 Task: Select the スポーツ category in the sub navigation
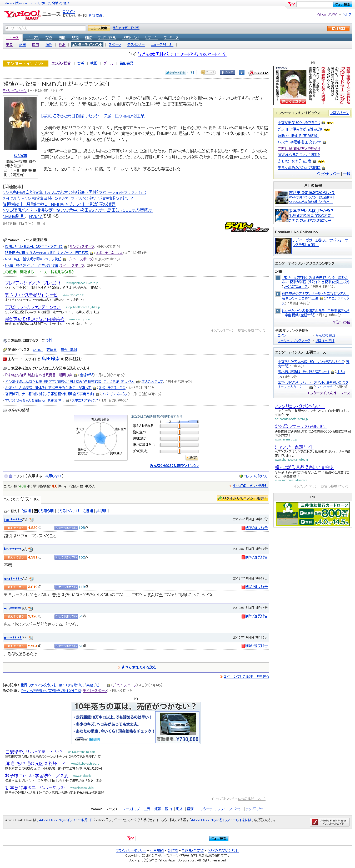[x=115, y=45]
